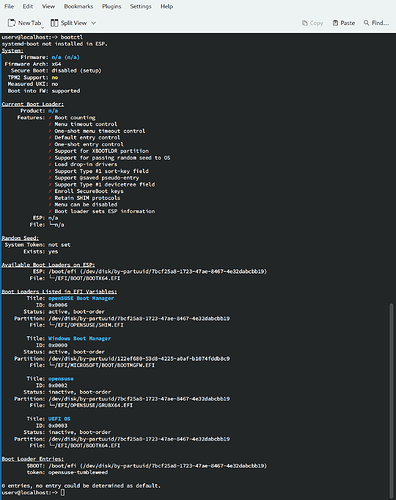This screenshot has width=396, height=500.
Task: Open the Settings menu
Action: click(x=140, y=6)
